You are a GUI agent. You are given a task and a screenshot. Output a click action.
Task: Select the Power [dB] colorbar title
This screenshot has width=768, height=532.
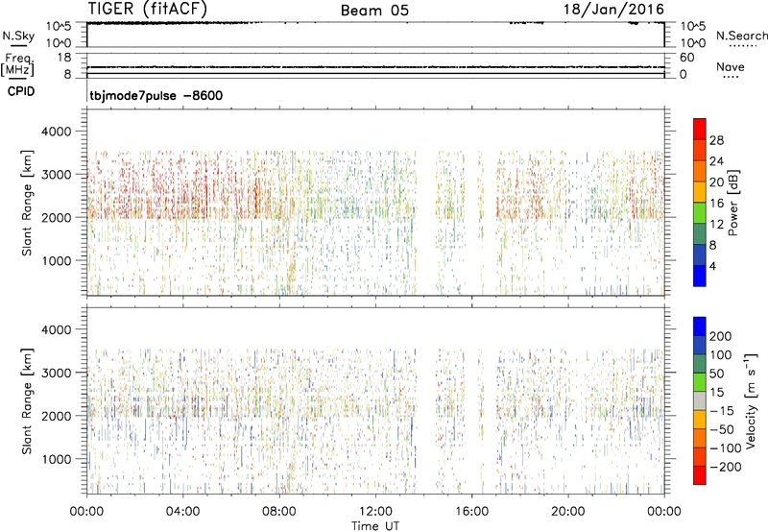[x=732, y=203]
